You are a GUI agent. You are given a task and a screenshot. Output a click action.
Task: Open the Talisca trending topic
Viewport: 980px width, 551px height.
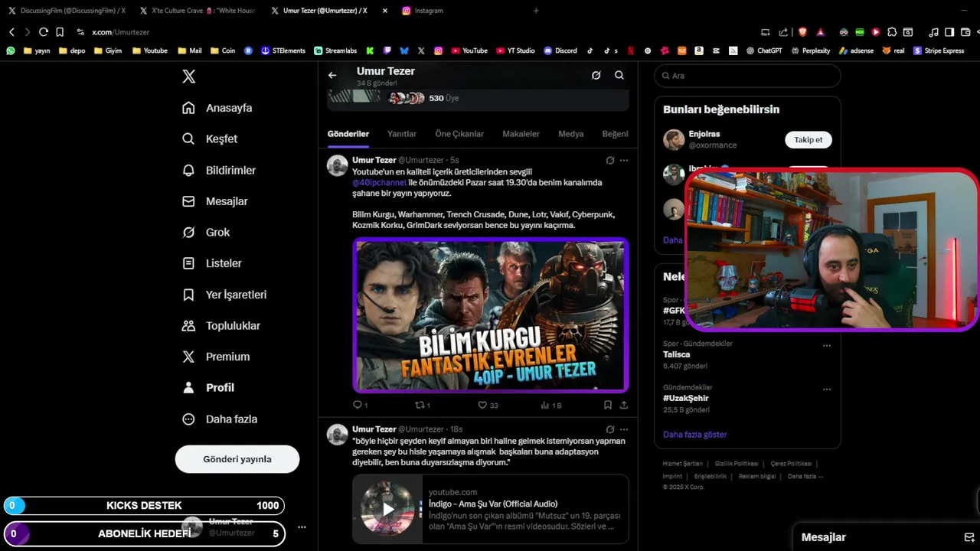click(677, 354)
